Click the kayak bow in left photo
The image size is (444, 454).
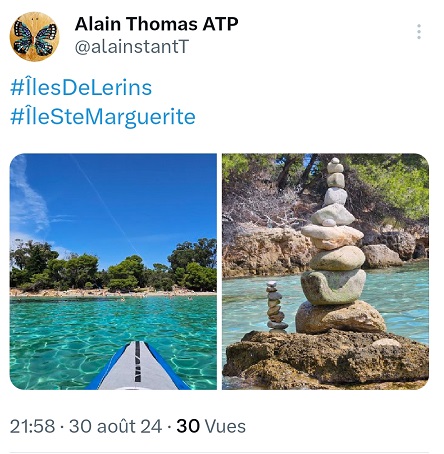coord(138,366)
